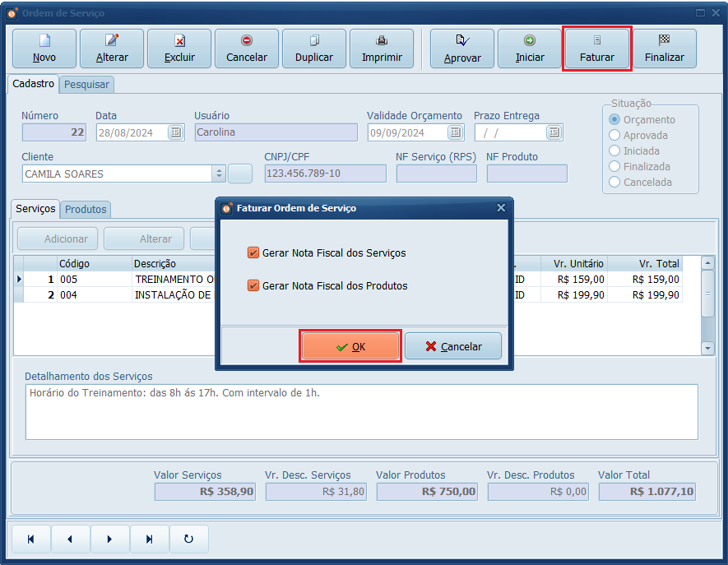Go to the last record
728x565 pixels.
coord(149,540)
